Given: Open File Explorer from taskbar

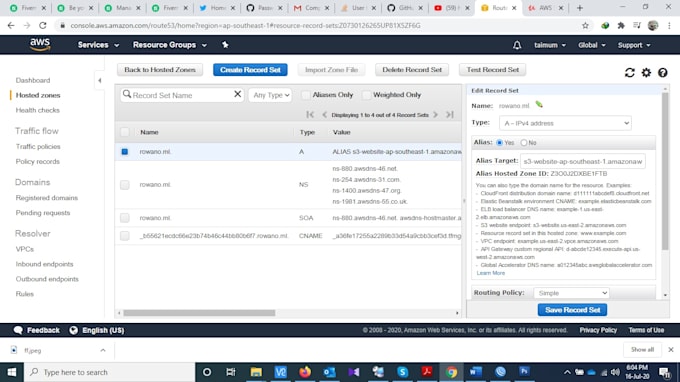Looking at the screenshot, I should tap(256, 372).
